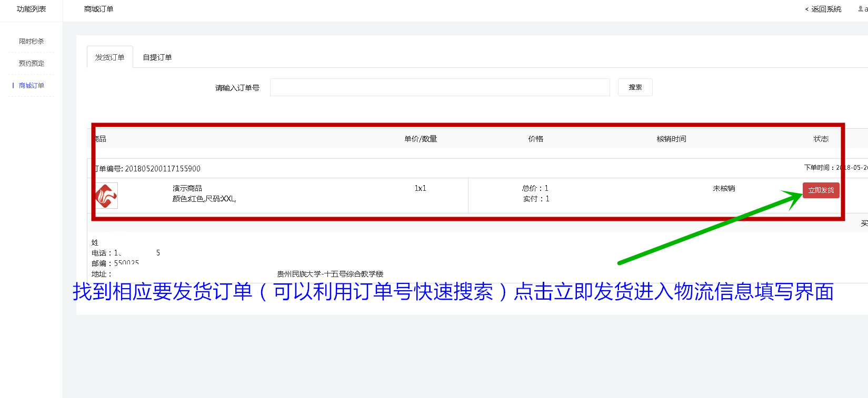
Task: Click order number 201805200117155900
Action: (x=163, y=169)
